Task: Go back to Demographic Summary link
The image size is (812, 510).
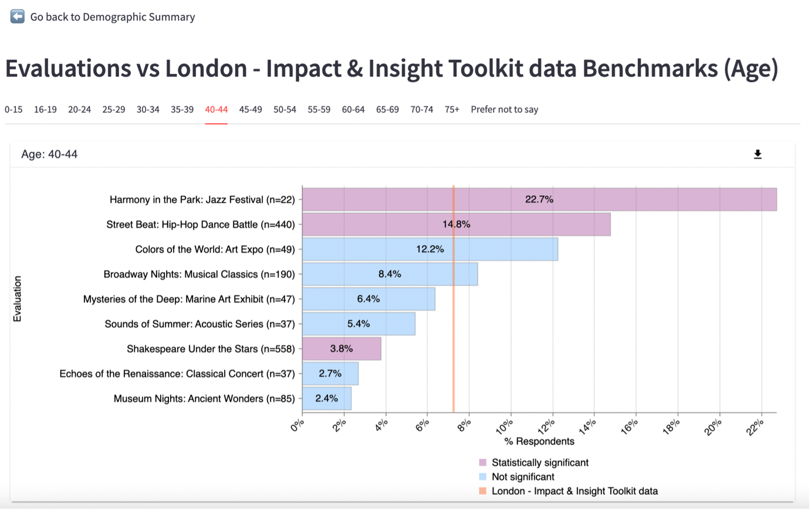Action: click(x=113, y=17)
